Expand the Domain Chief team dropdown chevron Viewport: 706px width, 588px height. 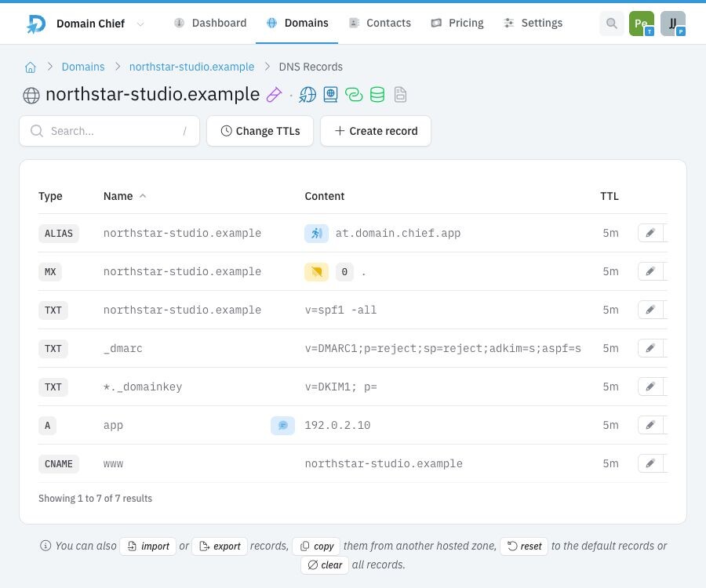click(140, 24)
